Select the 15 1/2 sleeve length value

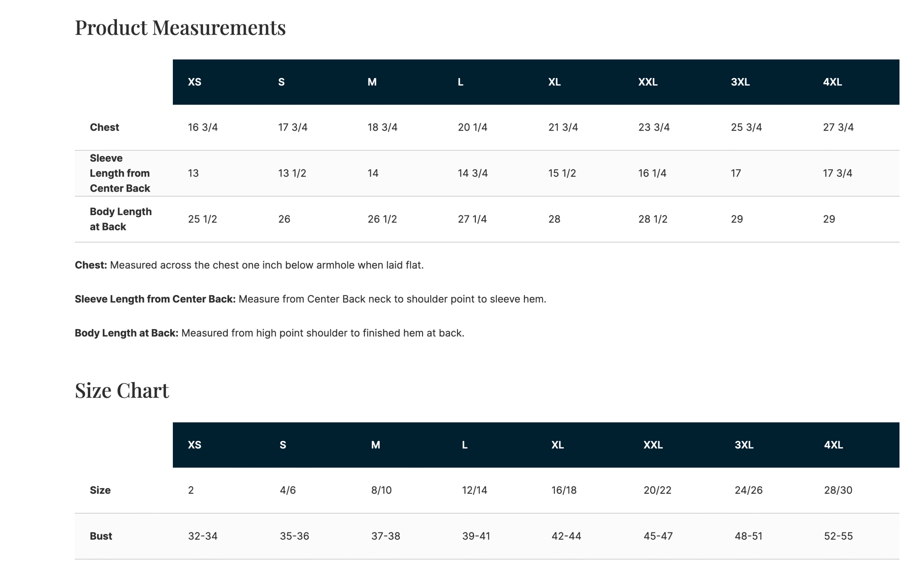(x=562, y=173)
